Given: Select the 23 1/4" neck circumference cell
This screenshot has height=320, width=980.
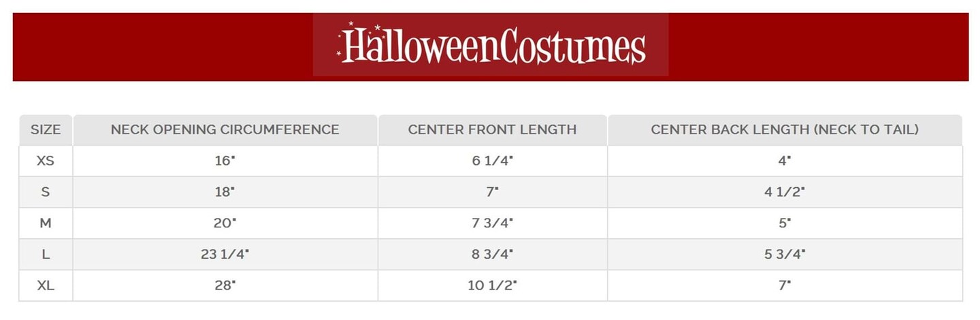Looking at the screenshot, I should [x=225, y=255].
